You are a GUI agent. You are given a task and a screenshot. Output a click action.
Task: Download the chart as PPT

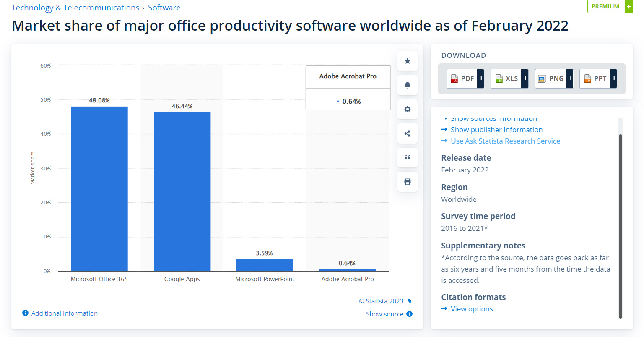point(598,78)
